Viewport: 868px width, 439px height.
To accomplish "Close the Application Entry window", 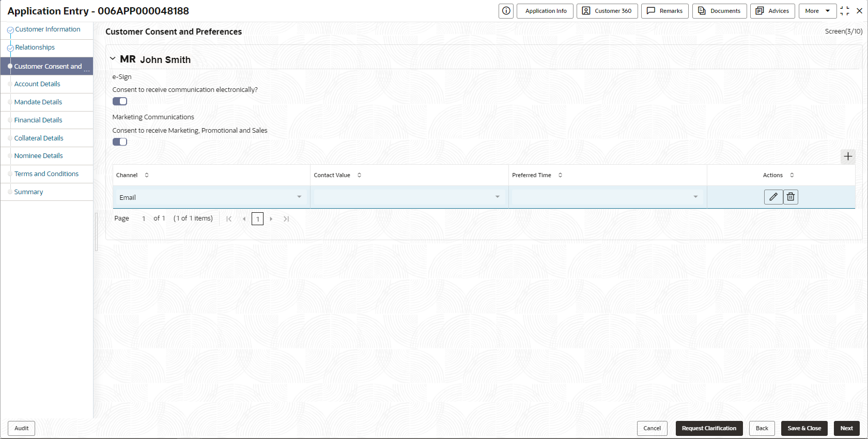I will (x=859, y=11).
